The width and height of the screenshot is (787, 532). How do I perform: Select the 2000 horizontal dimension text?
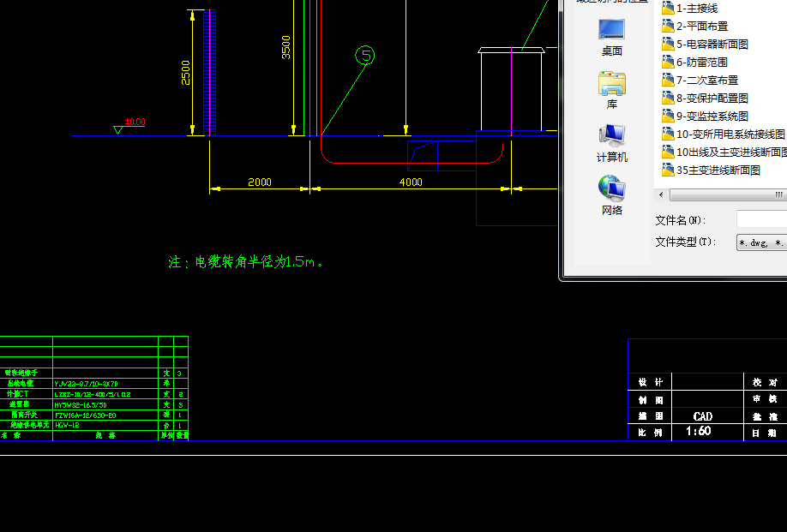[x=260, y=182]
